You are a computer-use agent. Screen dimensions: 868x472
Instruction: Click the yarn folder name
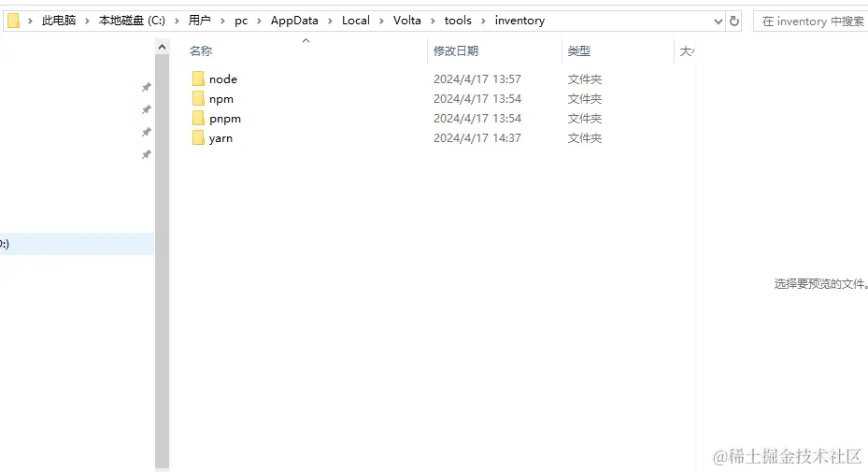(221, 138)
